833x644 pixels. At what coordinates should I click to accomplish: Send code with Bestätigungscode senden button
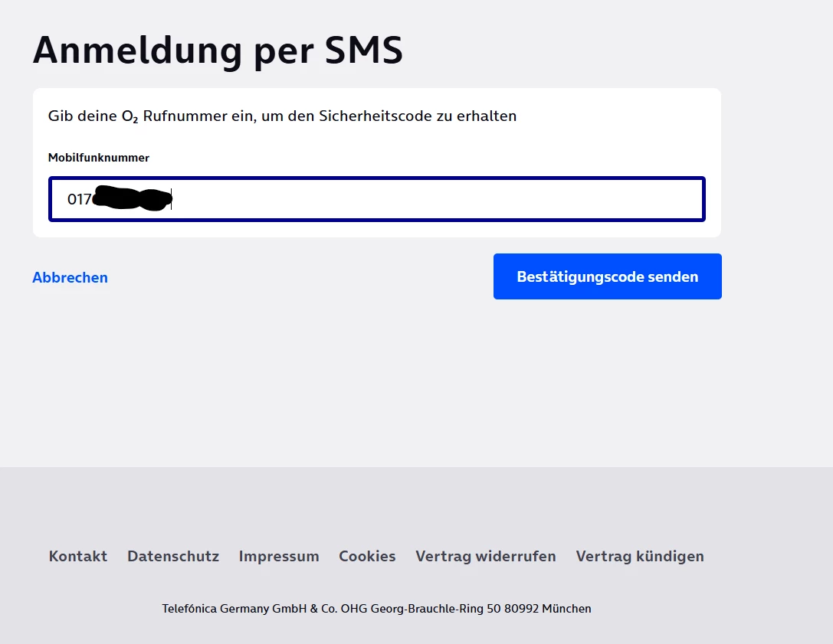tap(607, 276)
